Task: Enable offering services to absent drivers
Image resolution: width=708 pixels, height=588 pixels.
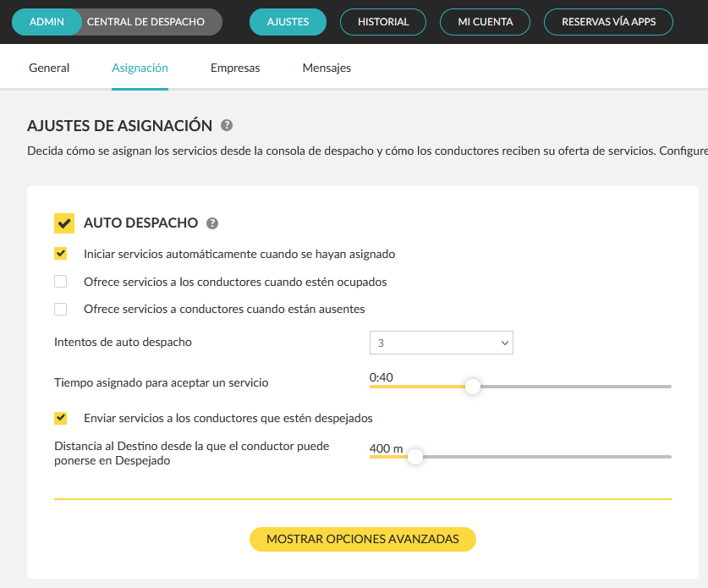Action: (61, 309)
